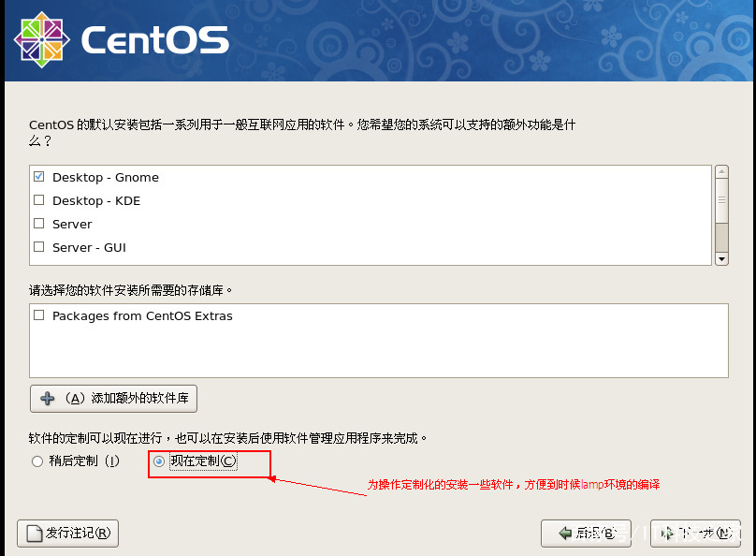Screen dimensions: 756x556
Task: Go back with the 后退 (B) button
Action: (586, 534)
